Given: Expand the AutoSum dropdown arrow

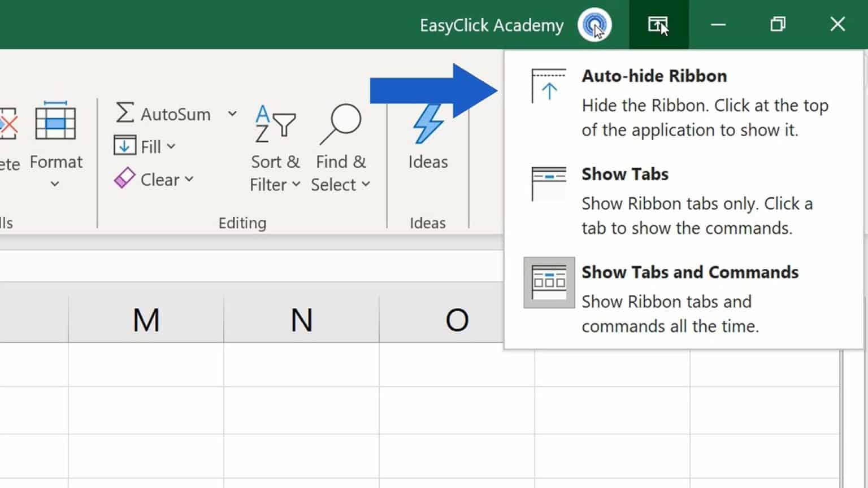Looking at the screenshot, I should 232,114.
